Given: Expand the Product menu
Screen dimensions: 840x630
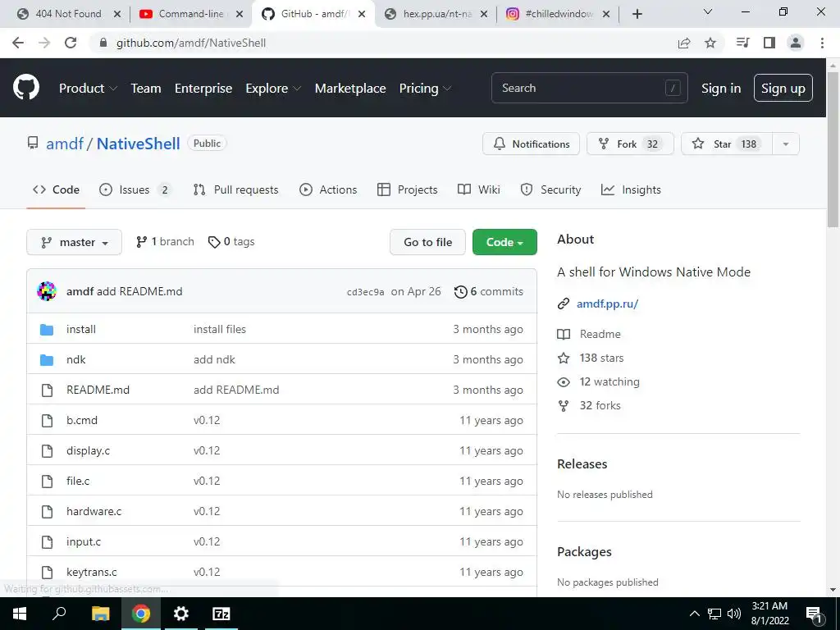Looking at the screenshot, I should point(88,89).
